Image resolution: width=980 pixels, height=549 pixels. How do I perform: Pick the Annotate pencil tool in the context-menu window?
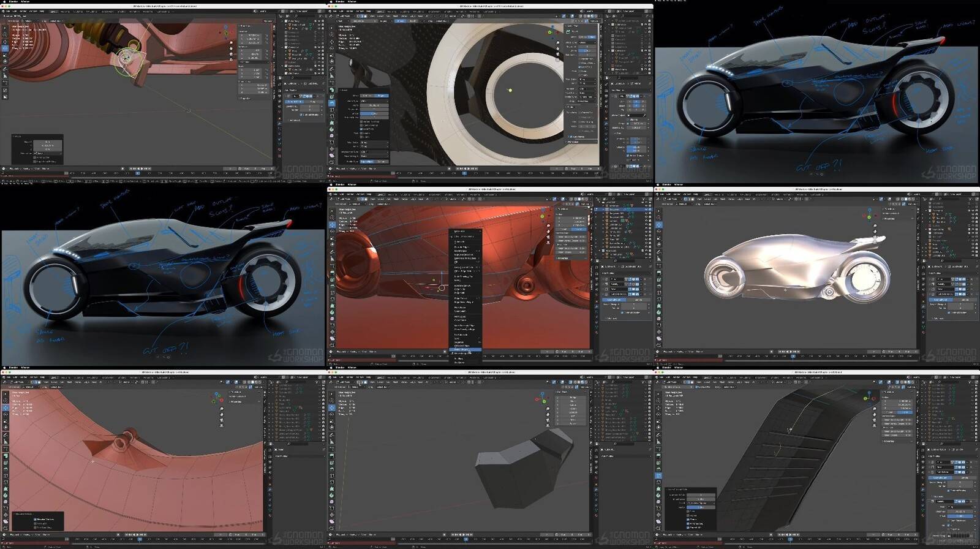pyautogui.click(x=332, y=252)
